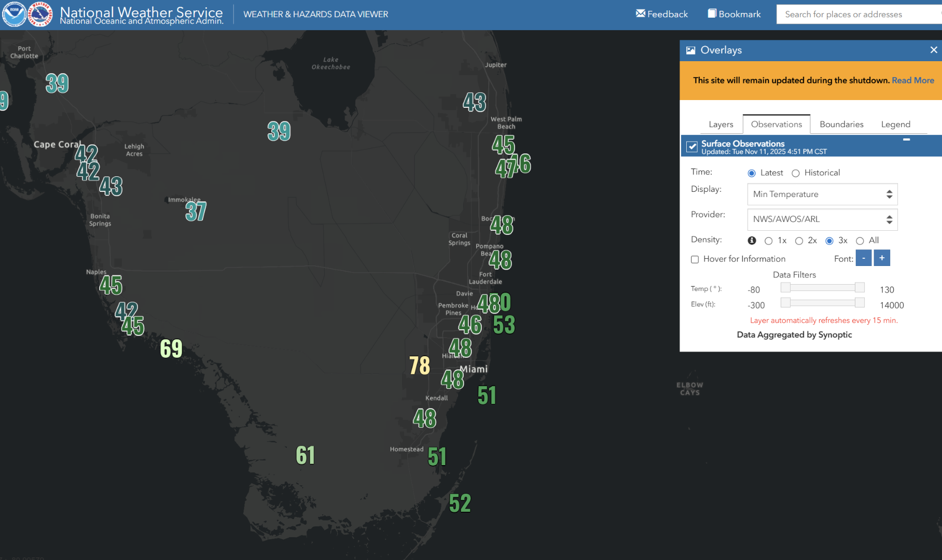Click the National Weather Service logo

(x=40, y=14)
